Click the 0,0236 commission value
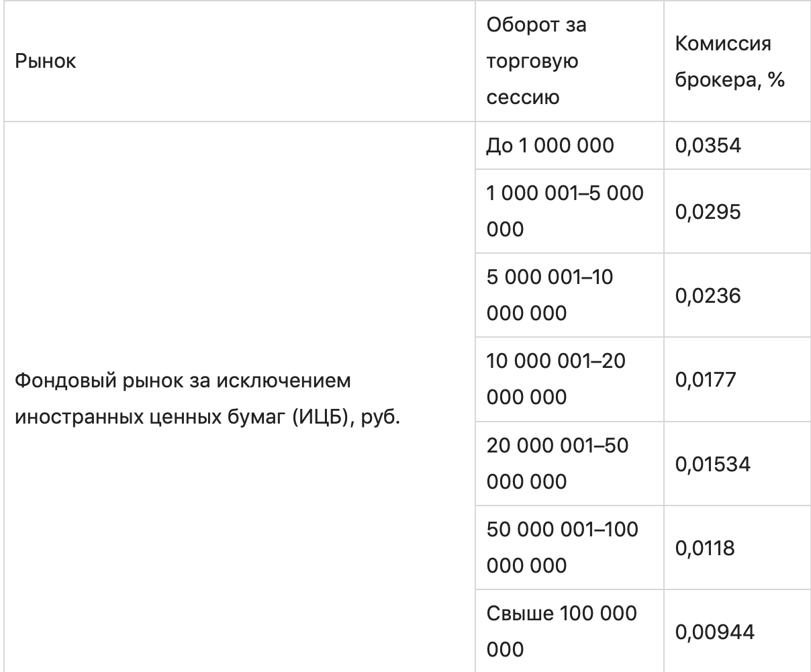The image size is (811, 672). (708, 296)
